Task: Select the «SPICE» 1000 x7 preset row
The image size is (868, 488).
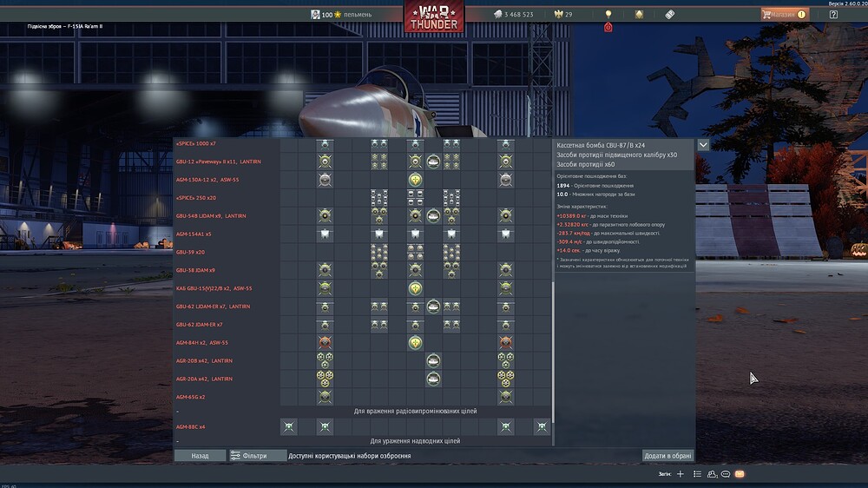Action: click(196, 143)
